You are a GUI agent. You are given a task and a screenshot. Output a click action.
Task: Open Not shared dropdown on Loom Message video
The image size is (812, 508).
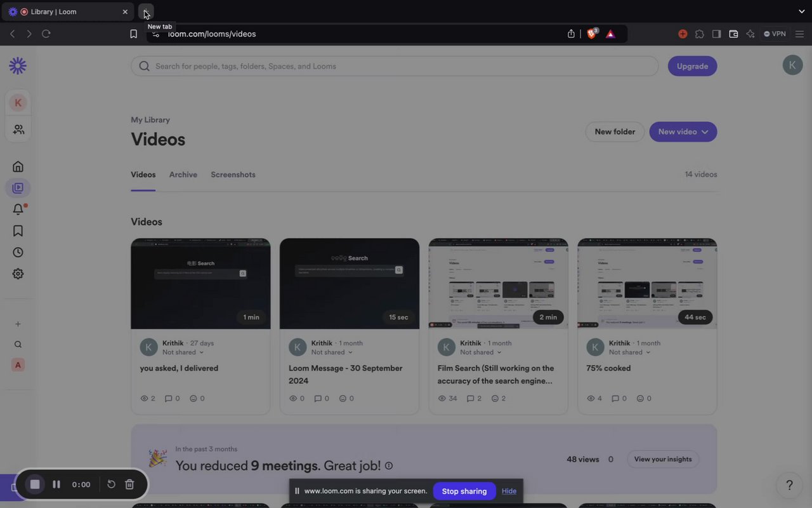tap(332, 352)
